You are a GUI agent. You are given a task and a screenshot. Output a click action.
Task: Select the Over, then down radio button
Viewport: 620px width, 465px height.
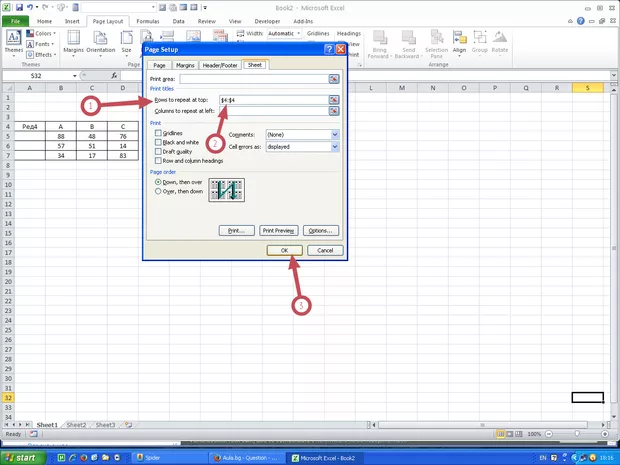tap(158, 190)
